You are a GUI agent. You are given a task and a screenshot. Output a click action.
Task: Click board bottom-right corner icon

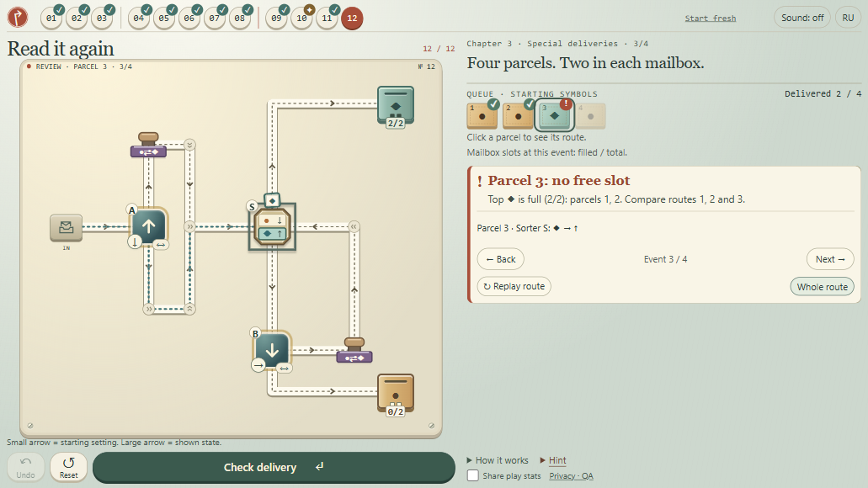click(431, 426)
